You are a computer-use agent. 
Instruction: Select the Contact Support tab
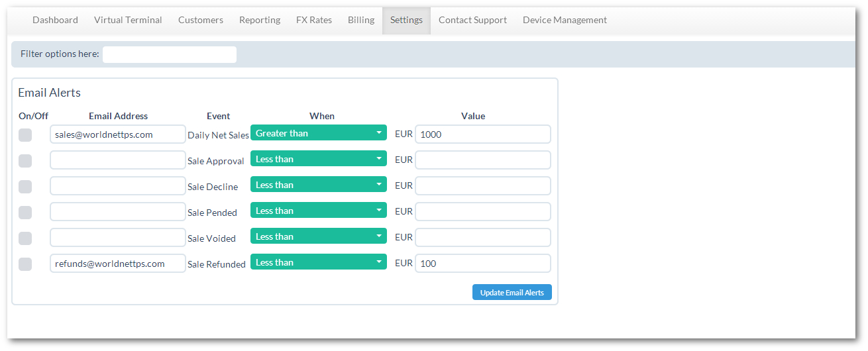472,21
